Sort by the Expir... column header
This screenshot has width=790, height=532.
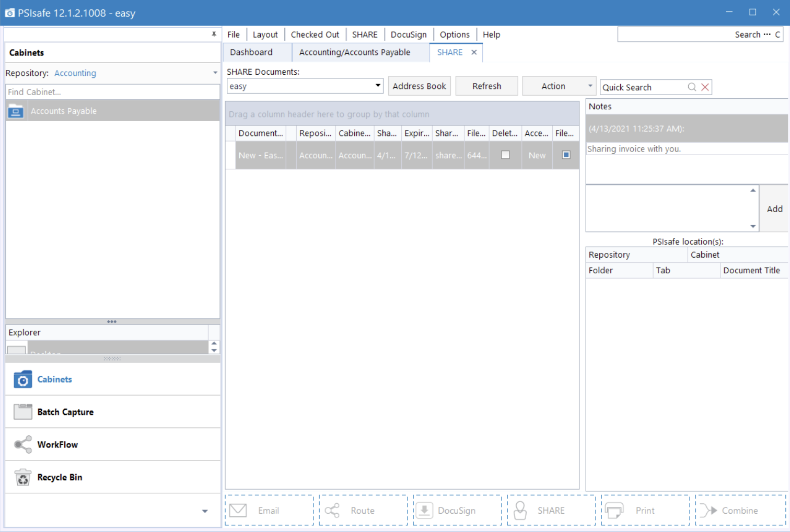tap(416, 133)
